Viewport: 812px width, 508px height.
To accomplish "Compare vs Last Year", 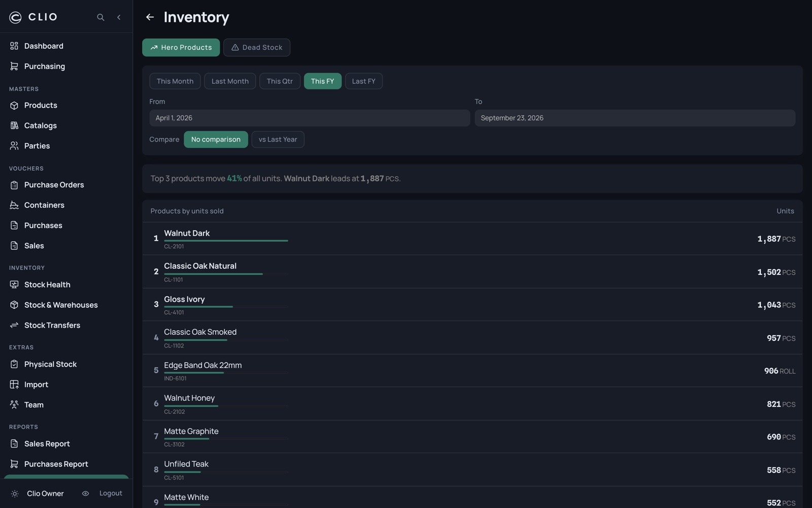I will (x=278, y=140).
